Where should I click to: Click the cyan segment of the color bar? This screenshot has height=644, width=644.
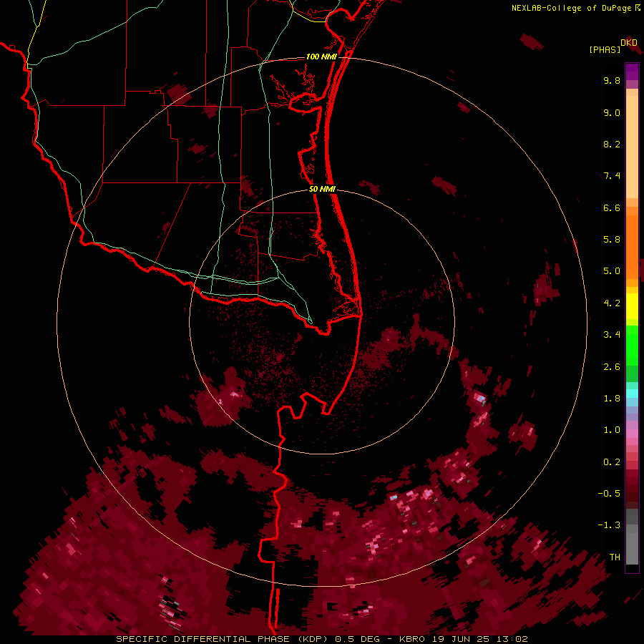click(x=632, y=394)
